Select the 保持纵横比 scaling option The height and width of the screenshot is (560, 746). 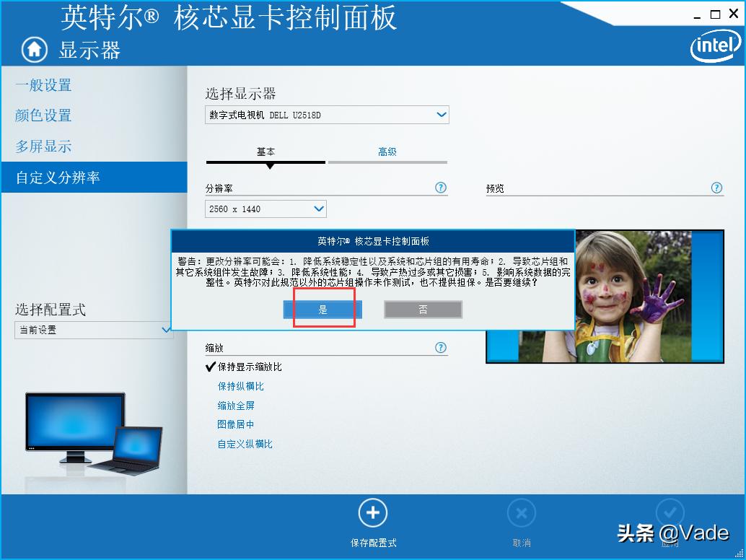click(x=241, y=386)
